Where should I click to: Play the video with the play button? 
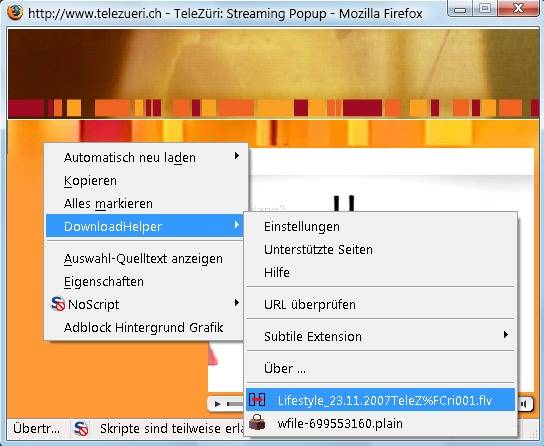click(x=218, y=404)
